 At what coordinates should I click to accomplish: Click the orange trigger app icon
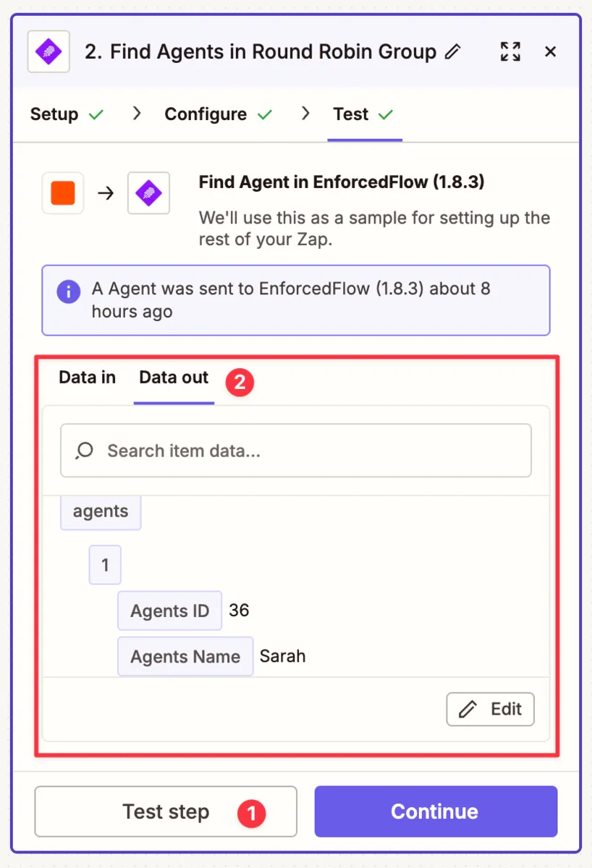(x=62, y=193)
